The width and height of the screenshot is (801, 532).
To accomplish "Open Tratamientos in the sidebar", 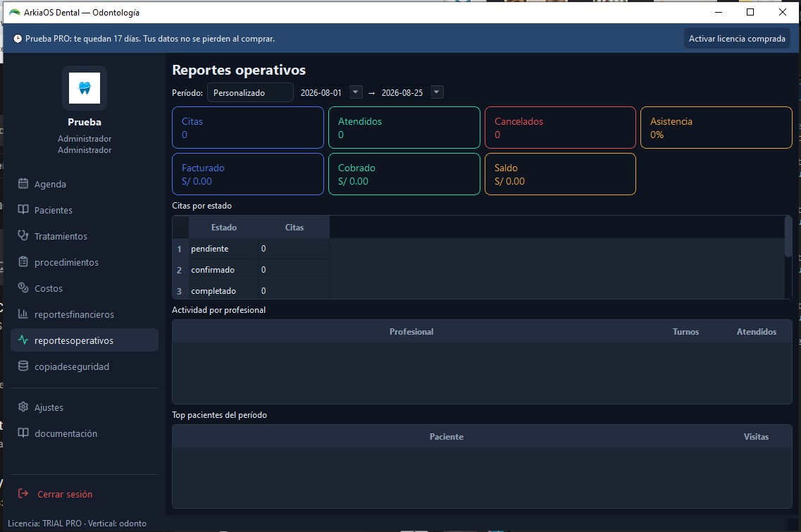I will pos(85,236).
